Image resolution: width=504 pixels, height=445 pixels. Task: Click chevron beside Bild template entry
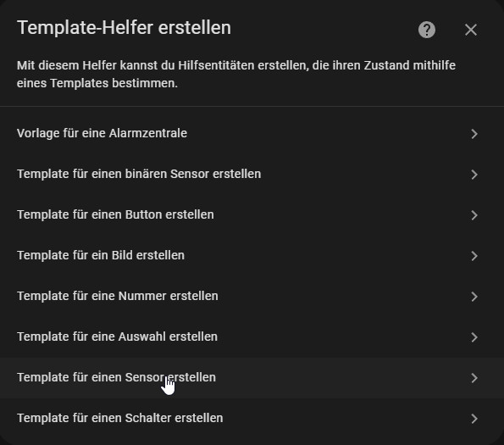[474, 256]
